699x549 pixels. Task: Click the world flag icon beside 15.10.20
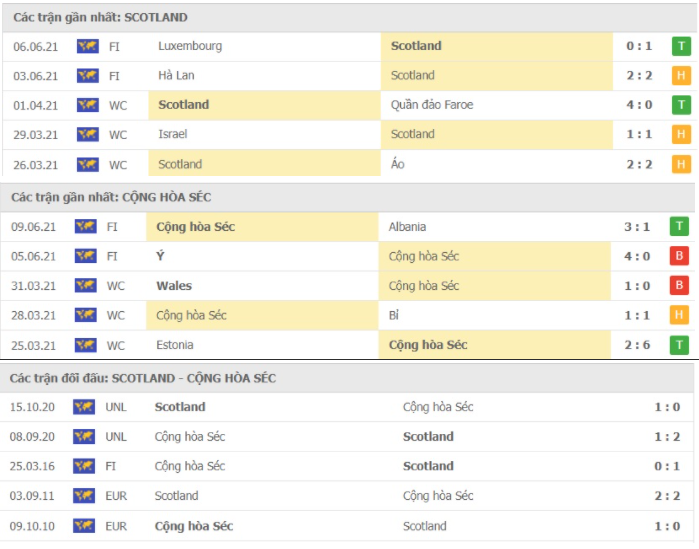coord(84,407)
